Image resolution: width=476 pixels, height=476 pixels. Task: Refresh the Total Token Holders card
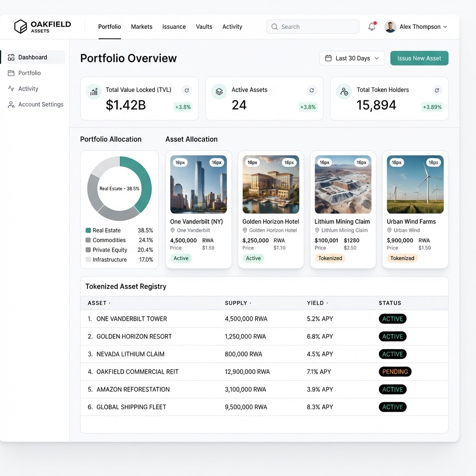436,90
